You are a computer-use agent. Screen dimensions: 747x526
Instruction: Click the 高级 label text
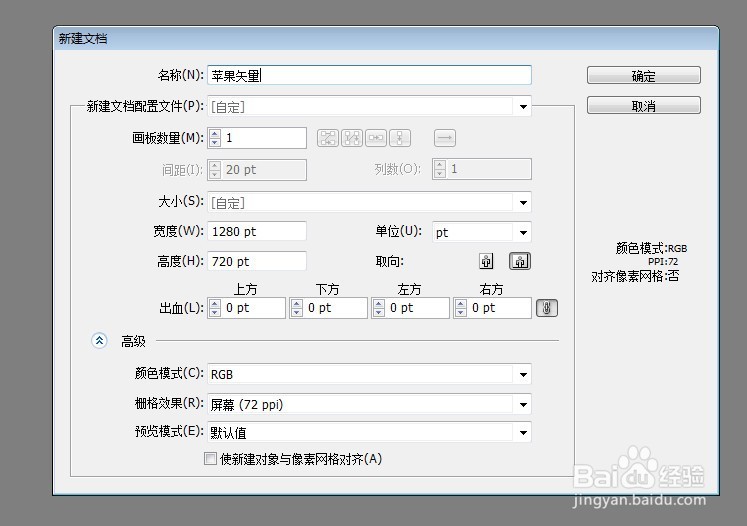(x=133, y=341)
